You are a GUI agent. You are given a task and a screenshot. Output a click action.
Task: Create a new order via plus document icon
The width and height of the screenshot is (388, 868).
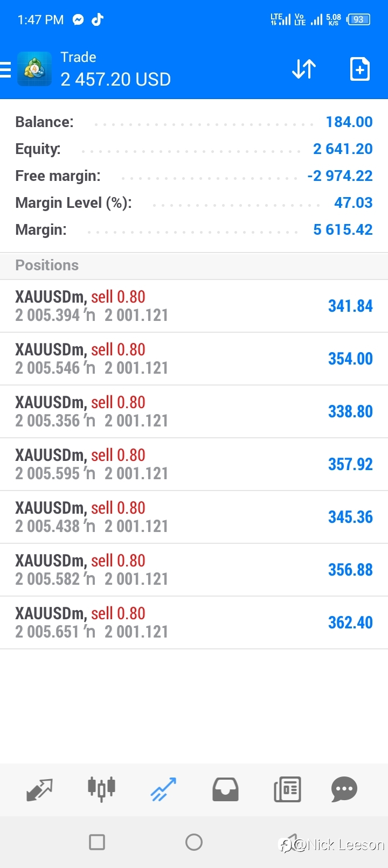(359, 69)
